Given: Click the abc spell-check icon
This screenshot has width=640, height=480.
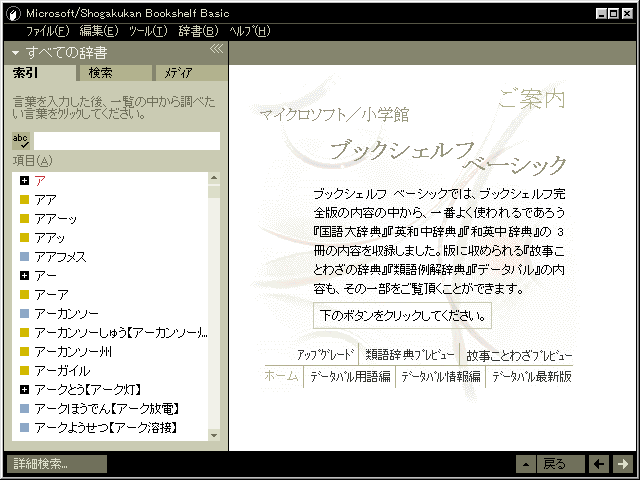Looking at the screenshot, I should [x=20, y=141].
